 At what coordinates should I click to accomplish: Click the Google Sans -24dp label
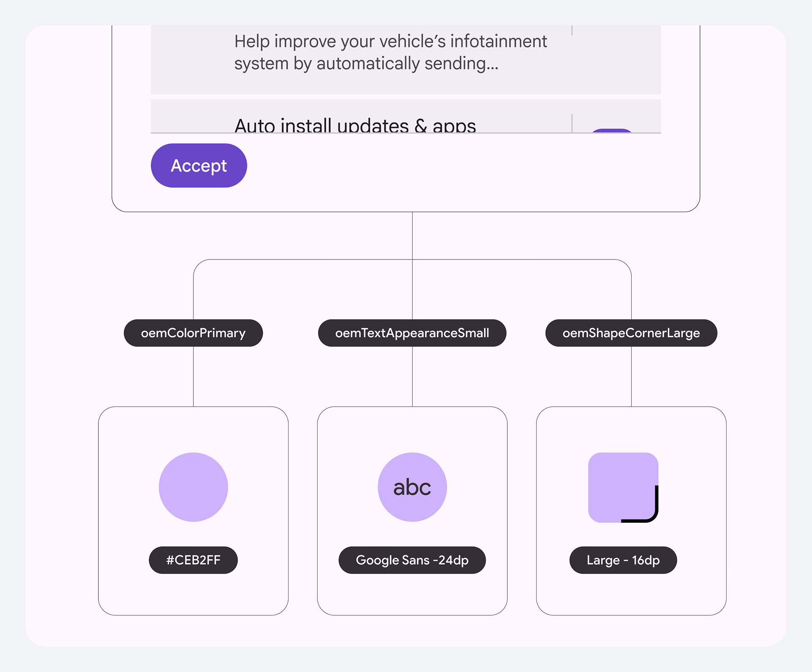(412, 560)
